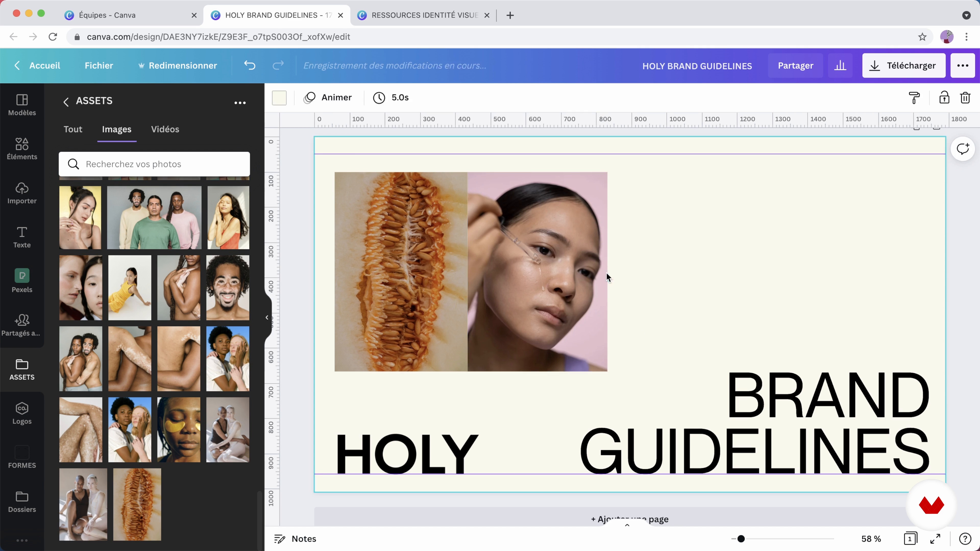Open the Chrome tab search dropdown
Screen dimensions: 980x551
point(966,15)
